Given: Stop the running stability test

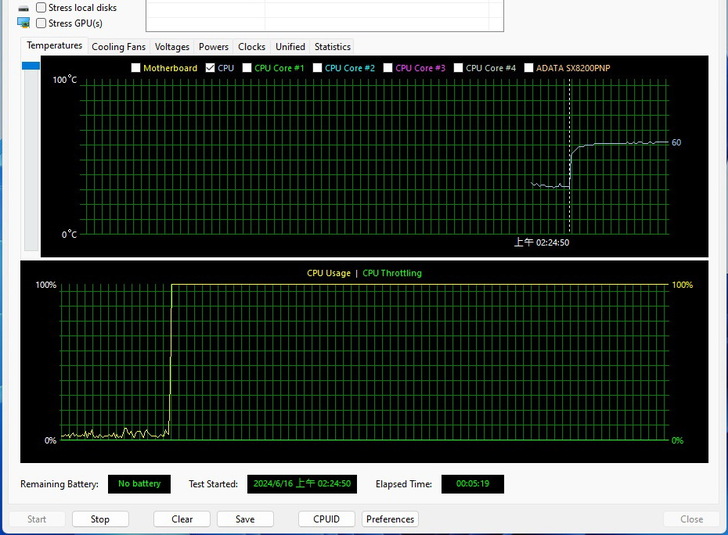Looking at the screenshot, I should [x=100, y=519].
